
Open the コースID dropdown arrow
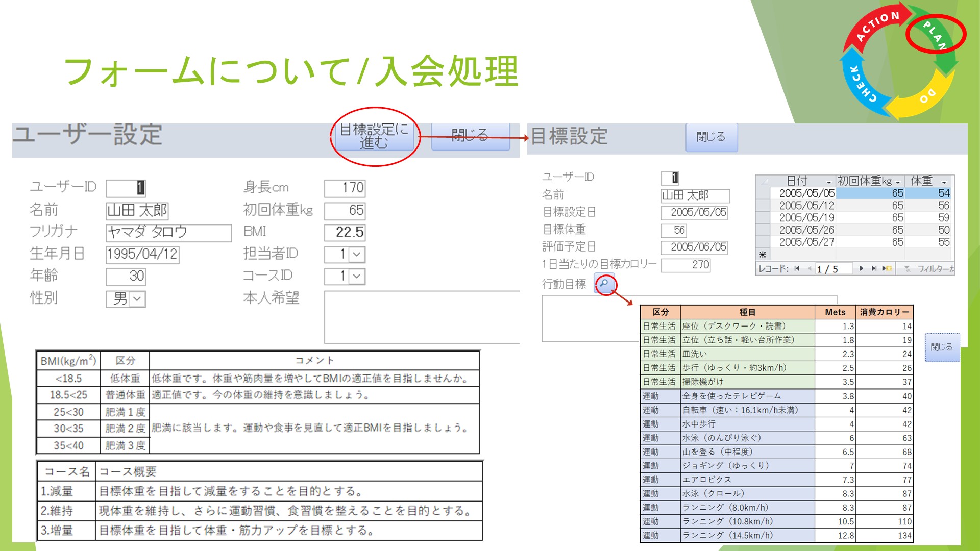click(357, 277)
